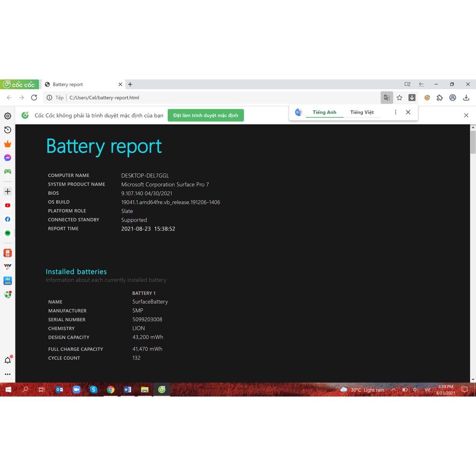This screenshot has height=476, width=476.
Task: Expand the system tray hidden icons chevron
Action: 394,390
